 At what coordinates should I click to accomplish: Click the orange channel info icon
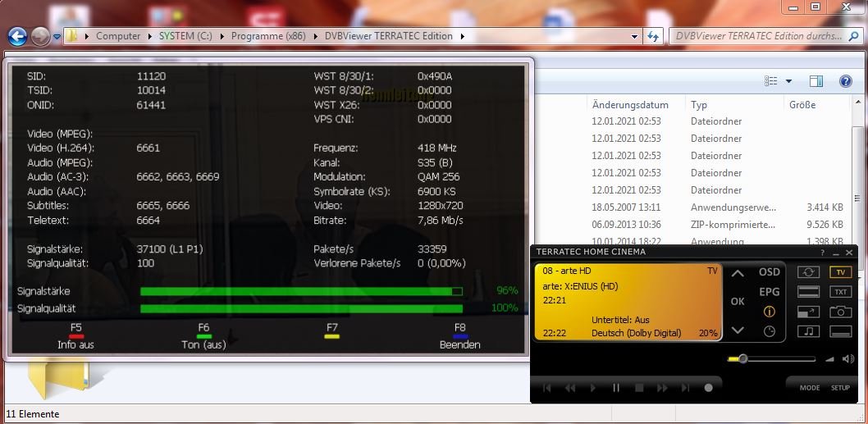pyautogui.click(x=769, y=312)
